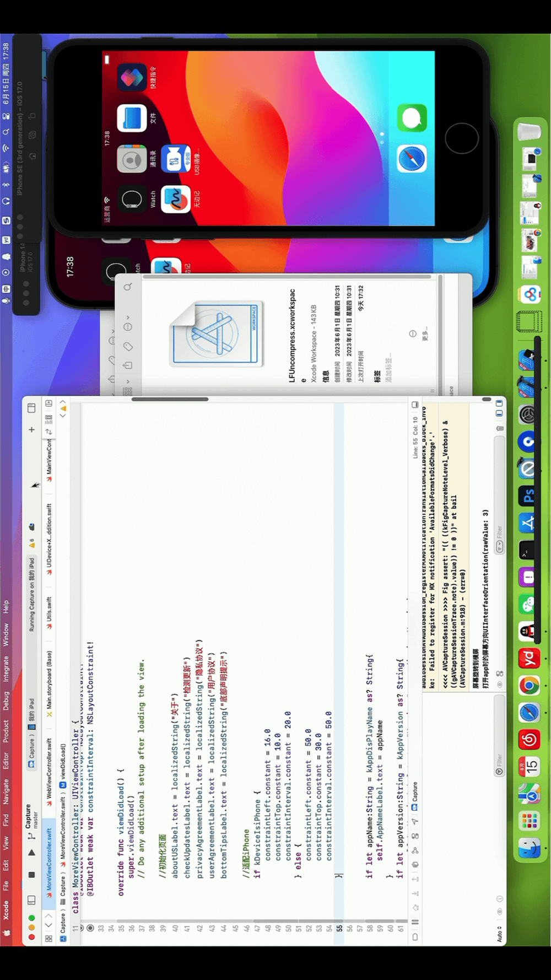The height and width of the screenshot is (980, 551).
Task: Open 快捷指令 Shortcuts app in simulator
Action: (x=132, y=78)
